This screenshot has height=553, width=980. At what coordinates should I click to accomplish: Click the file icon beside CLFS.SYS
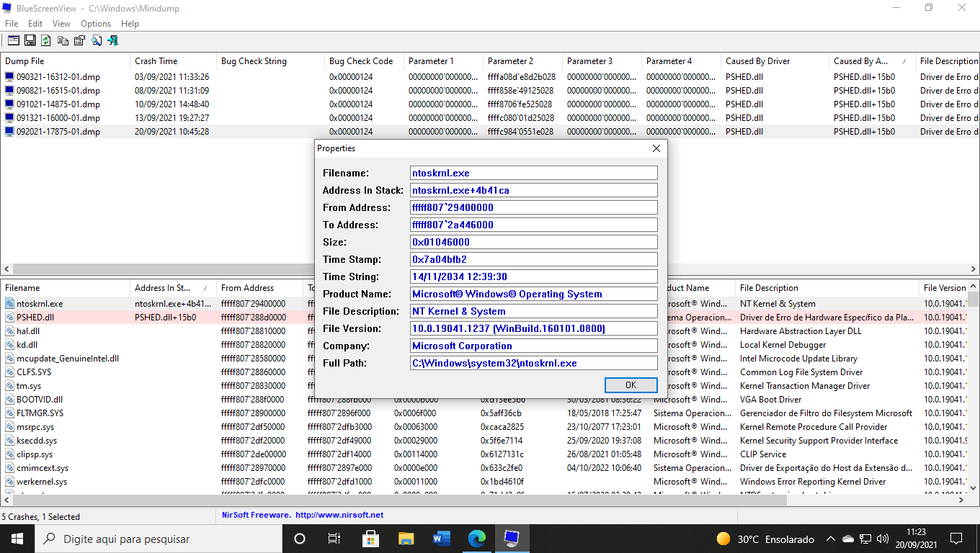tap(9, 372)
